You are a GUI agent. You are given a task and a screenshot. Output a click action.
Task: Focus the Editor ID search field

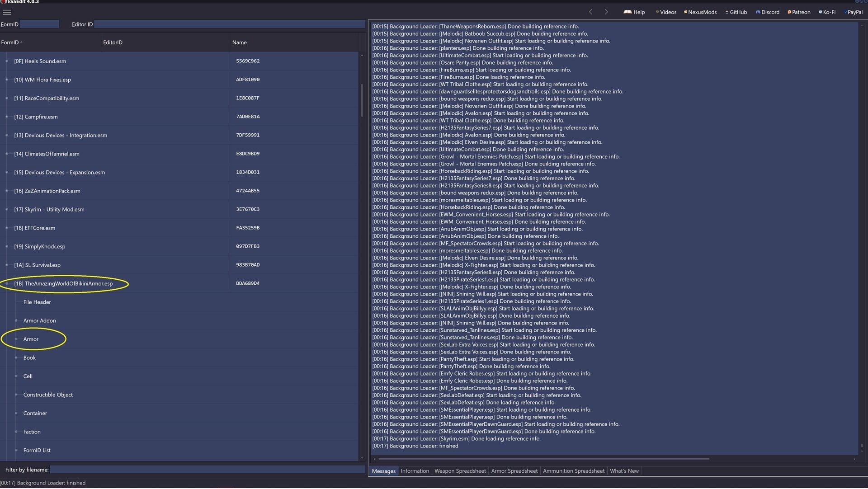click(230, 24)
